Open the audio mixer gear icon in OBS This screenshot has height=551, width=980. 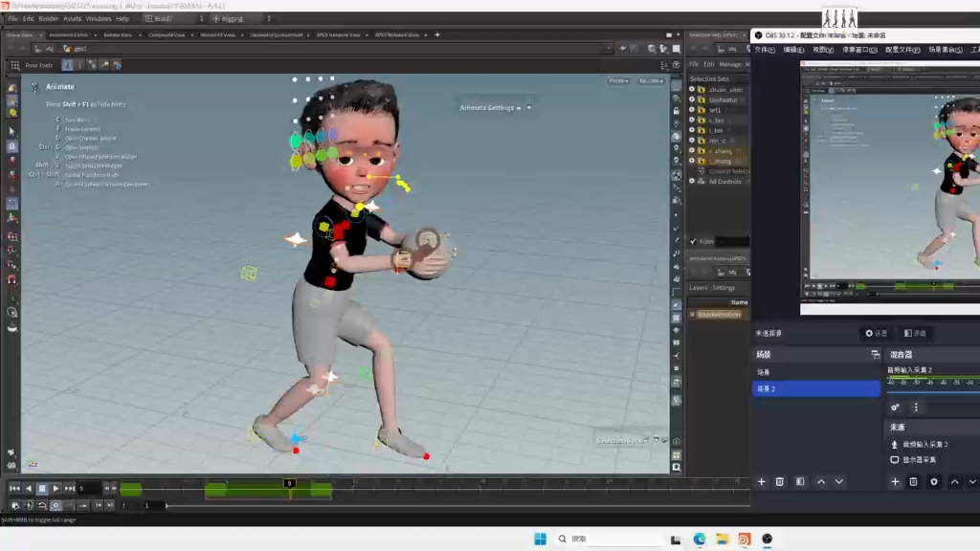(x=897, y=406)
